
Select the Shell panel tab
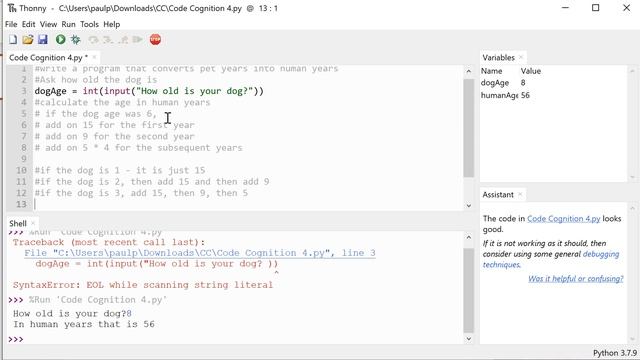tap(18, 224)
